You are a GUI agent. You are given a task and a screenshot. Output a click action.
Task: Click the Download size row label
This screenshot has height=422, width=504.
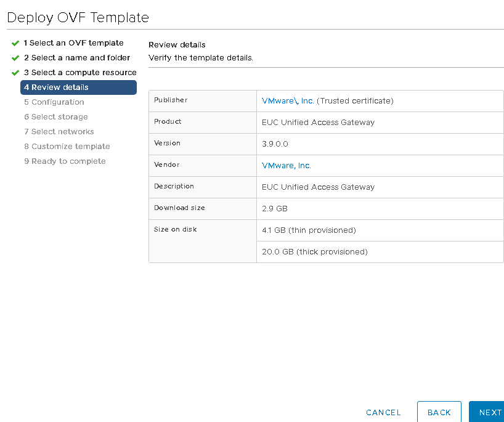[179, 208]
